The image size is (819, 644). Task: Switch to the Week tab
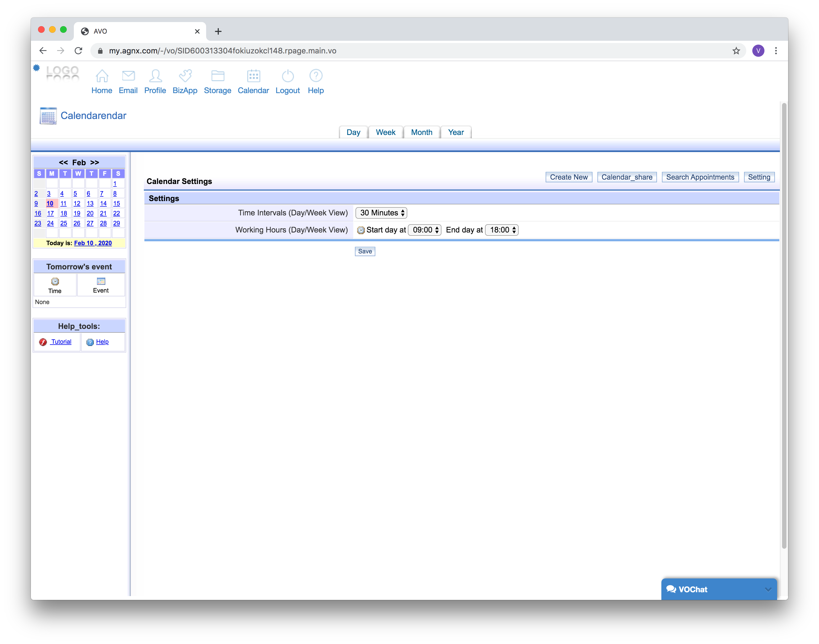(385, 132)
